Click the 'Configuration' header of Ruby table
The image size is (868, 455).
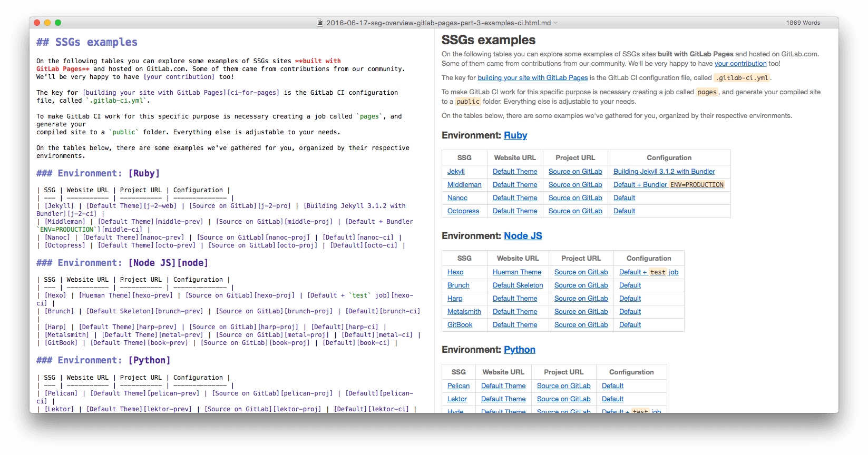tap(669, 157)
